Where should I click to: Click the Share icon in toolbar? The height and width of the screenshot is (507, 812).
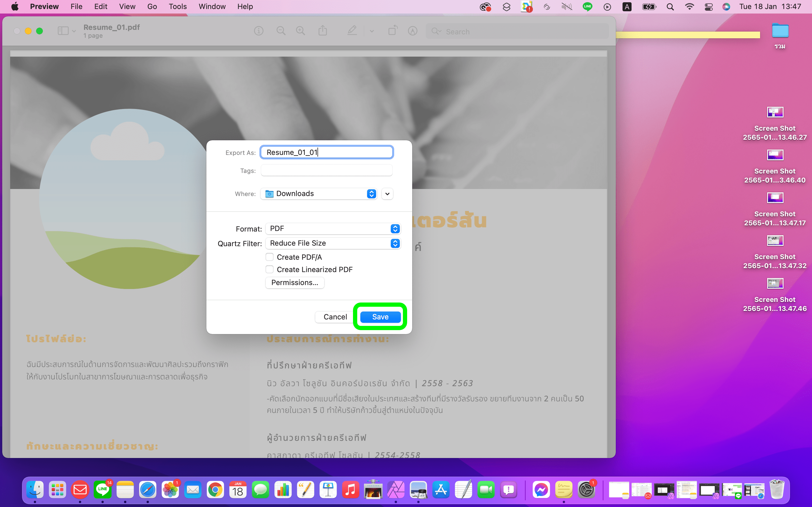(323, 31)
